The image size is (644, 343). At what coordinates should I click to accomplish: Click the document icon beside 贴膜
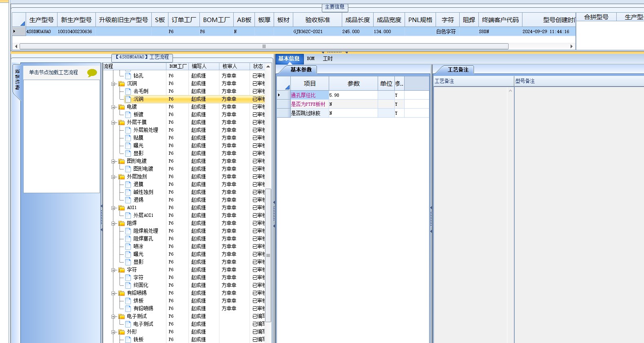128,138
